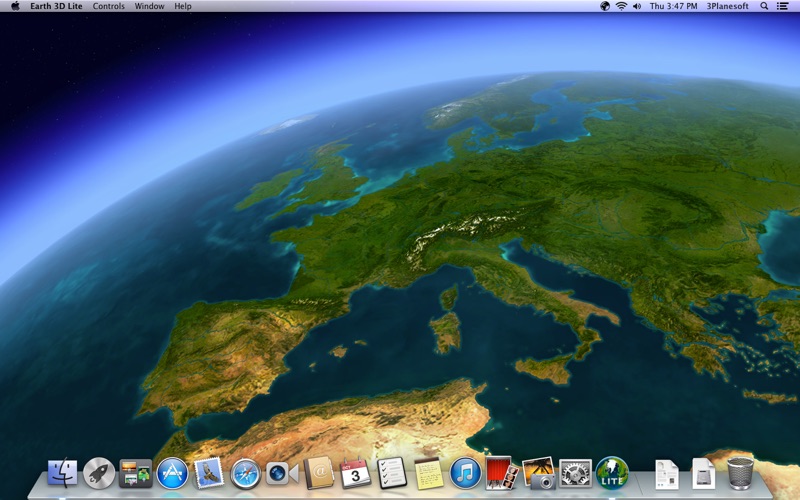
Task: Launch Finder from the dock
Action: click(62, 473)
